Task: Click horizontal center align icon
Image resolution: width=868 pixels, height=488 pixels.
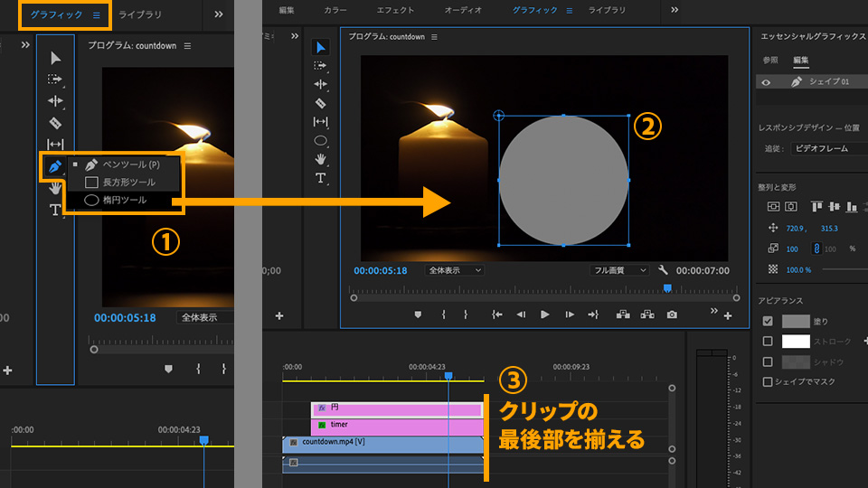Action: tap(791, 206)
